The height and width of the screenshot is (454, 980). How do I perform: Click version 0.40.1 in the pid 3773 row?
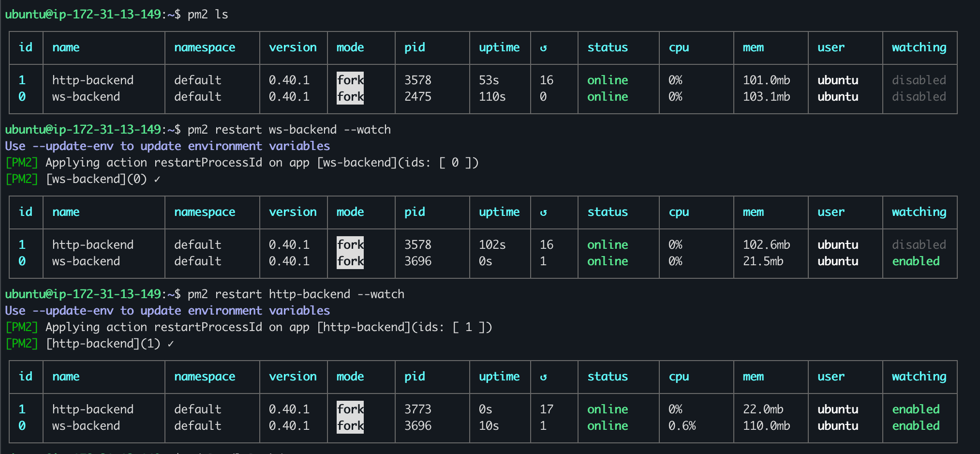289,409
